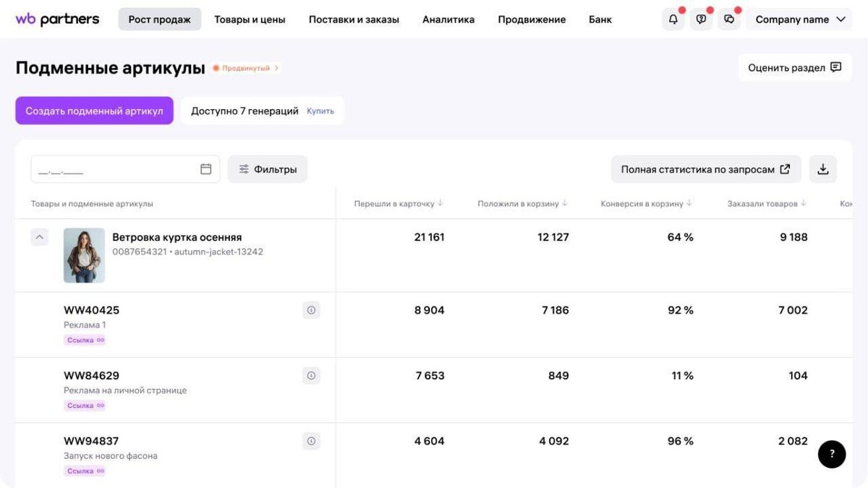Image resolution: width=868 pixels, height=488 pixels.
Task: Click the info icon for WW84629
Action: (311, 376)
